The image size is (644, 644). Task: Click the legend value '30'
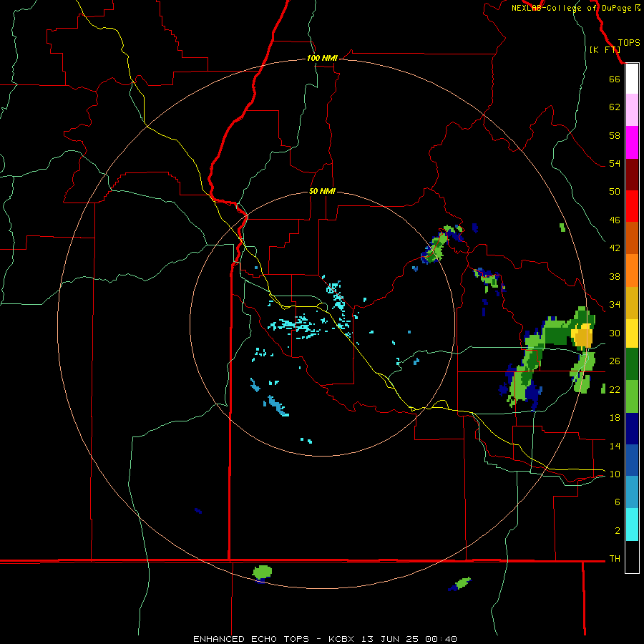(615, 333)
